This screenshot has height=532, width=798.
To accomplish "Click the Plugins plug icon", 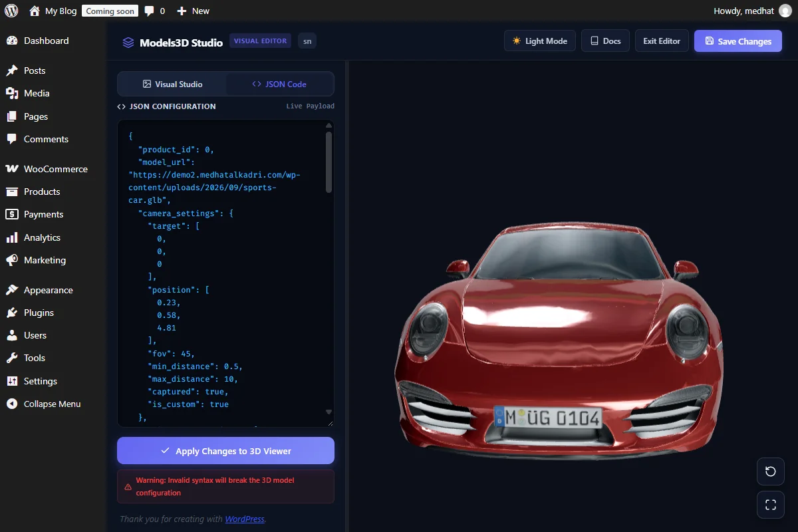I will [x=12, y=313].
